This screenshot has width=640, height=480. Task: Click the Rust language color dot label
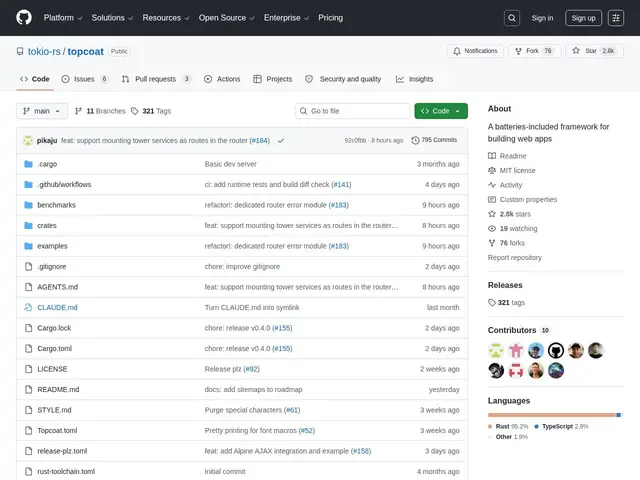point(490,427)
